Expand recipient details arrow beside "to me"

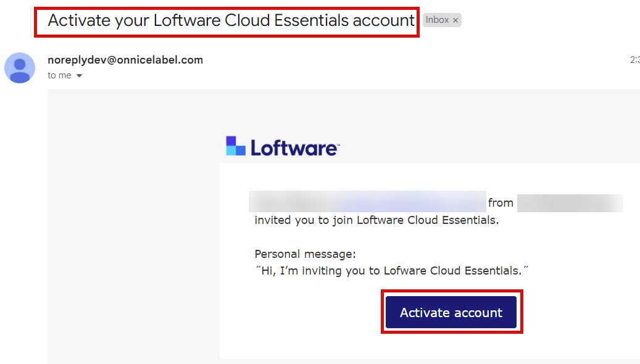point(79,76)
